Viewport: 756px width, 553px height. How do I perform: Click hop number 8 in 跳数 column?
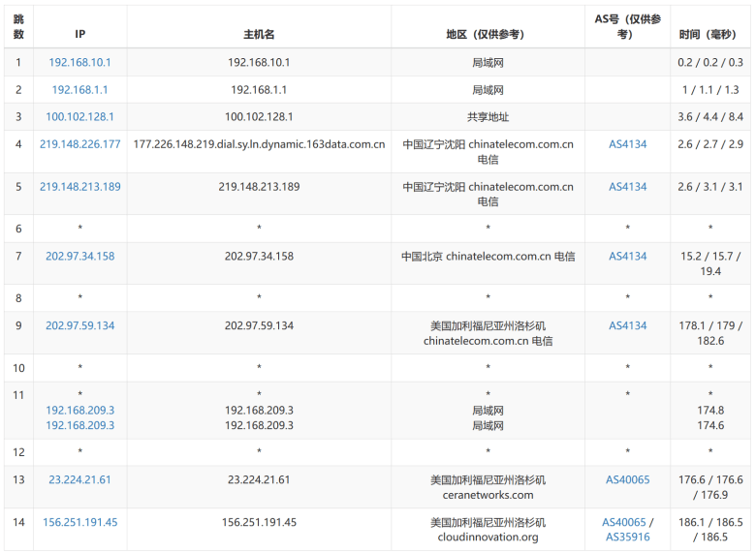pos(18,298)
